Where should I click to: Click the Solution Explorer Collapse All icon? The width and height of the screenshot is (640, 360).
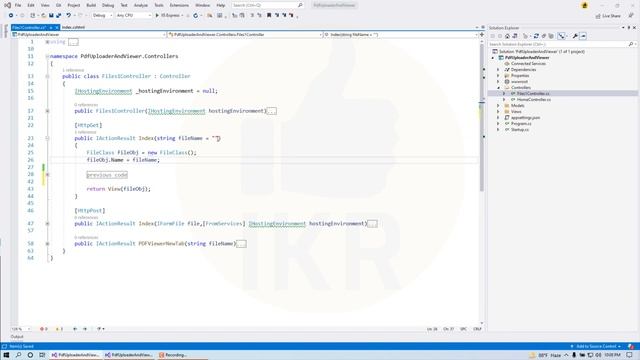pos(544,36)
